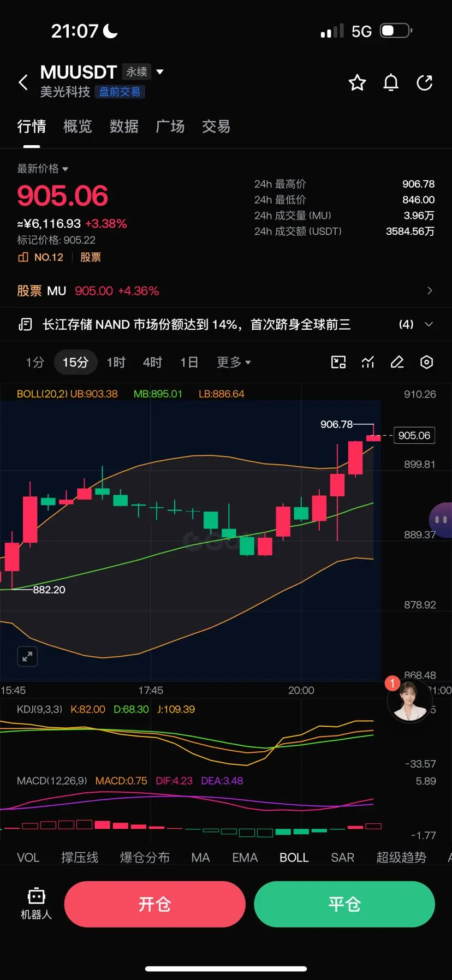Screen dimensions: 452x980
Task: Switch to the 概览 tab
Action: click(78, 127)
